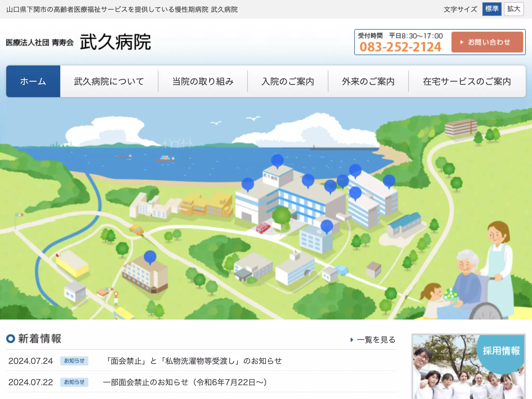The height and width of the screenshot is (399, 532).
Task: Click the 文字サイズ label
Action: 460,9
